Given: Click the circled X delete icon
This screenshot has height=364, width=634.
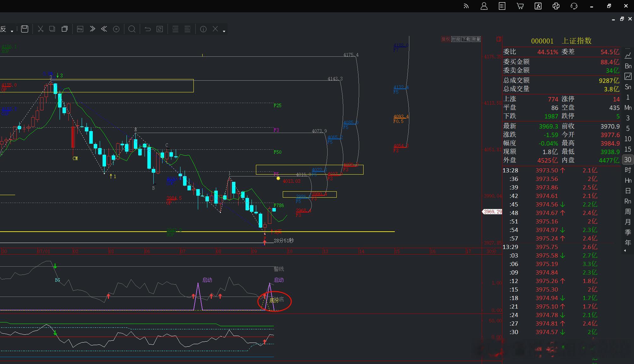Looking at the screenshot, I should (116, 29).
